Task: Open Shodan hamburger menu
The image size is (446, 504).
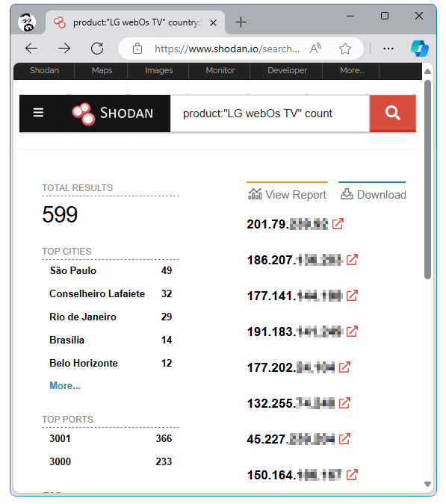Action: [x=38, y=113]
